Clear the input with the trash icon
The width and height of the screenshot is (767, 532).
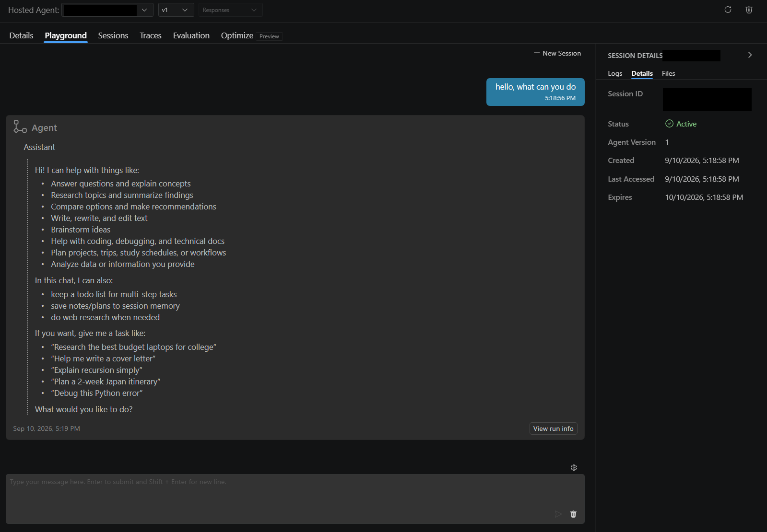pos(573,514)
